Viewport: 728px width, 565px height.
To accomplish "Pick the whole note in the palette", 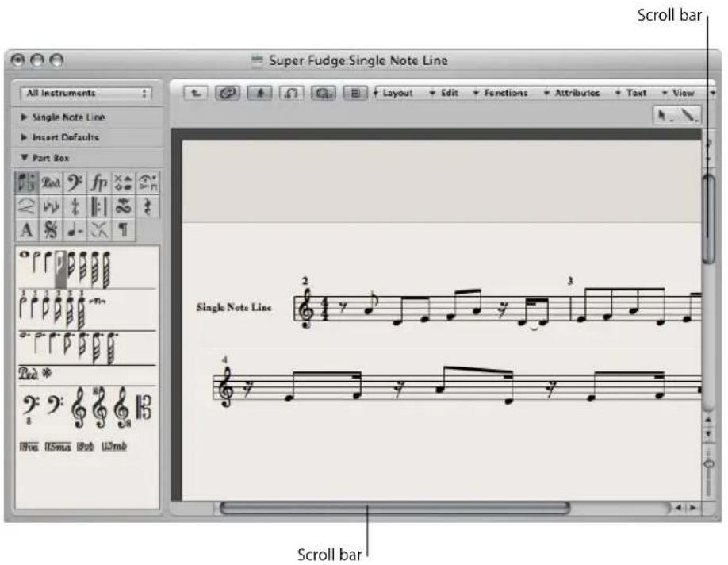I will click(x=24, y=255).
